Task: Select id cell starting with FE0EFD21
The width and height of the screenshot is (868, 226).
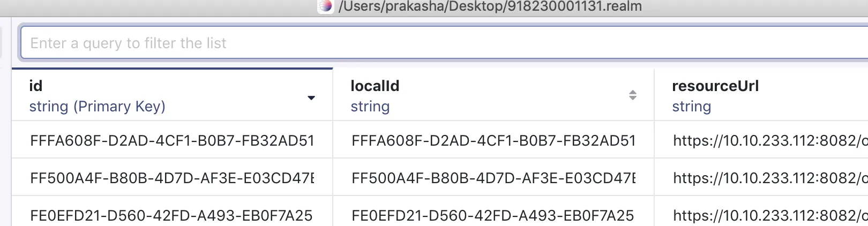Action: click(171, 215)
